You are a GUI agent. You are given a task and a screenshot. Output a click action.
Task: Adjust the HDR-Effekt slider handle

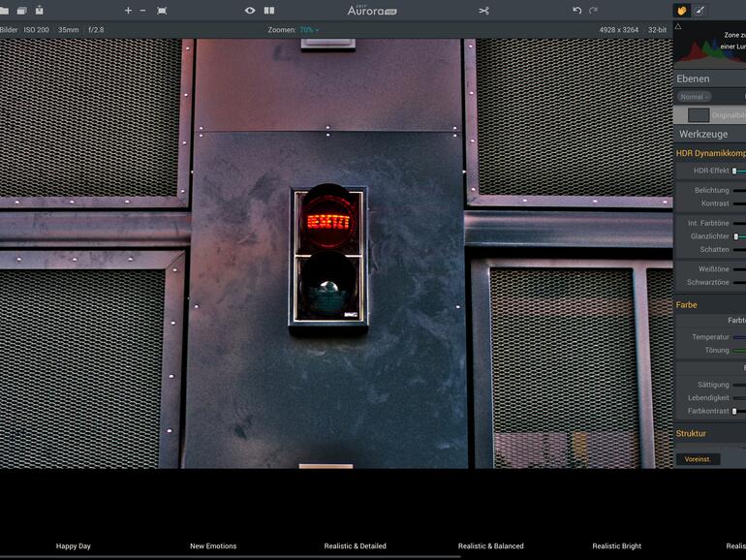tap(734, 171)
